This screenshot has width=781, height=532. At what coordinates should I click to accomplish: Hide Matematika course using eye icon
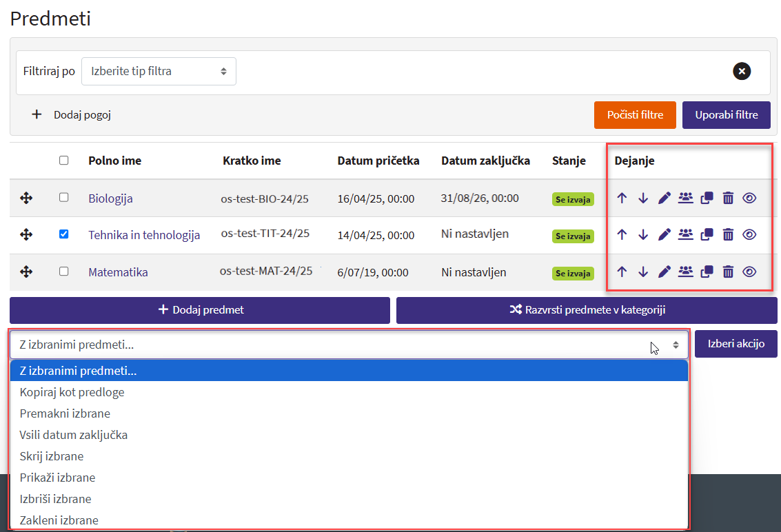click(749, 272)
